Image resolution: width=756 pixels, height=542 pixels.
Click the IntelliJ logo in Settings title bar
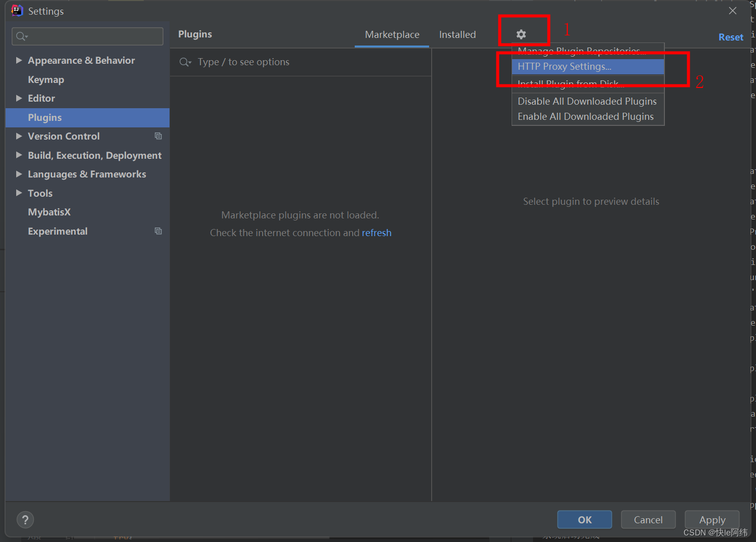pos(17,11)
